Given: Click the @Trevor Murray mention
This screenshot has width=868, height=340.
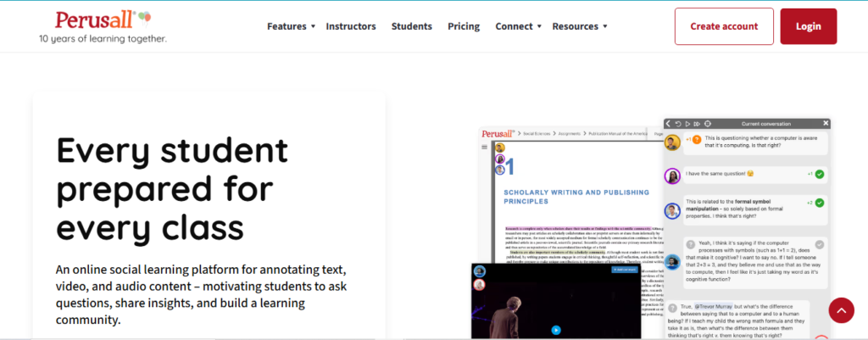Looking at the screenshot, I should (714, 306).
